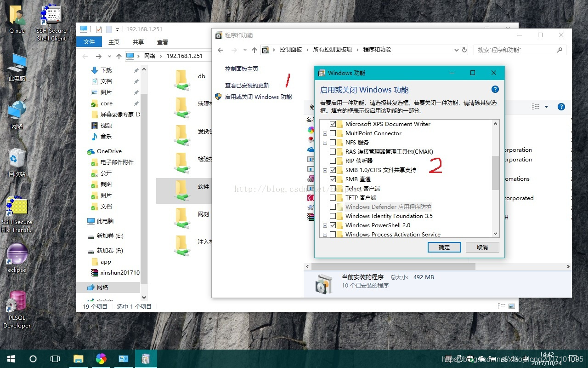
Task: Select 此电脑 in Explorer navigation pane
Action: 105,221
